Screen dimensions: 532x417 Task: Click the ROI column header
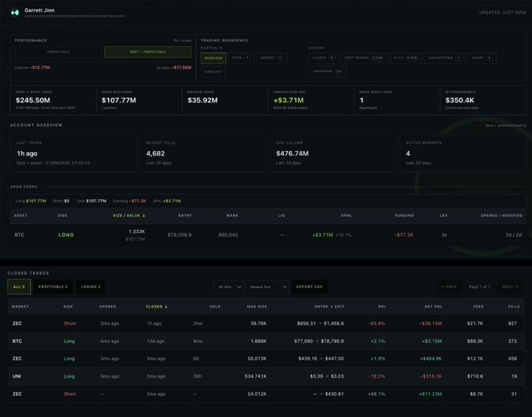(x=382, y=307)
